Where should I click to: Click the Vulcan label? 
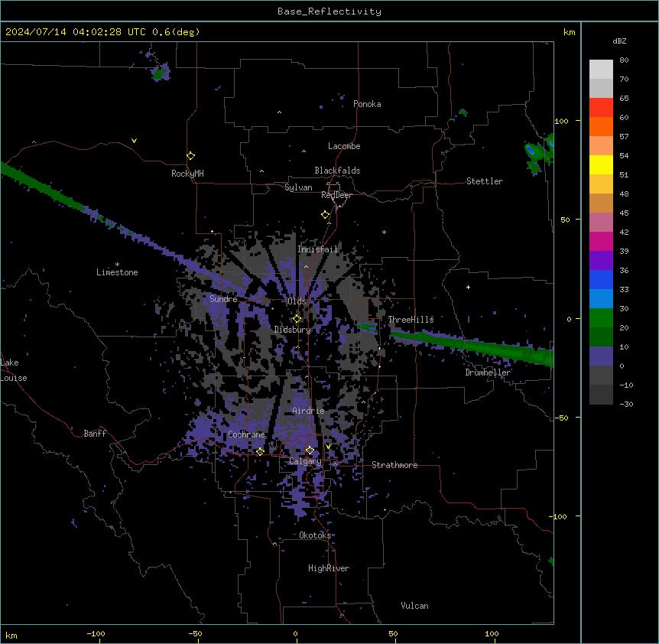click(x=414, y=606)
